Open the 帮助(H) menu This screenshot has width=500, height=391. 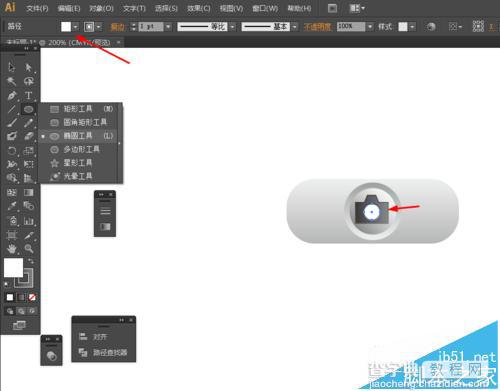pyautogui.click(x=299, y=8)
